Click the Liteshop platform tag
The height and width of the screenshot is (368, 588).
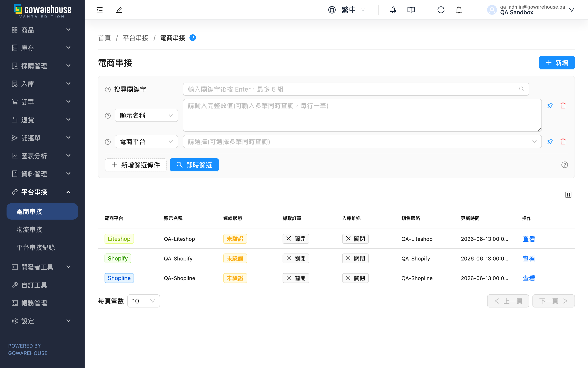[x=119, y=239]
